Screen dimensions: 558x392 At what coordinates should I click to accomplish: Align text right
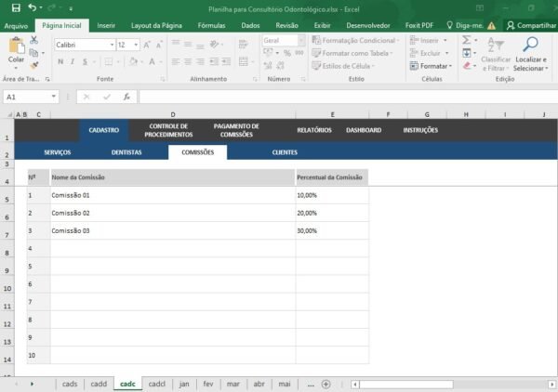(200, 62)
